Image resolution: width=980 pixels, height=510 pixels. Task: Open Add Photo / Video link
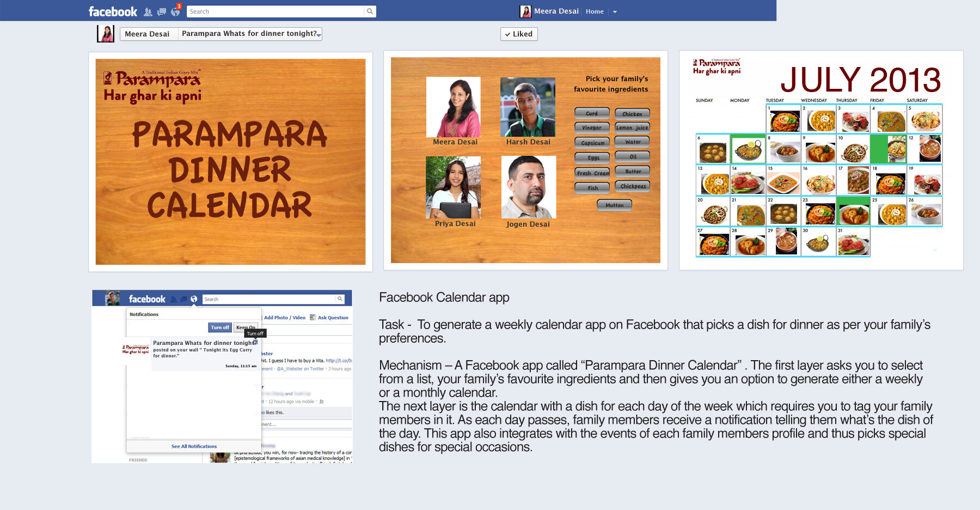(x=285, y=318)
